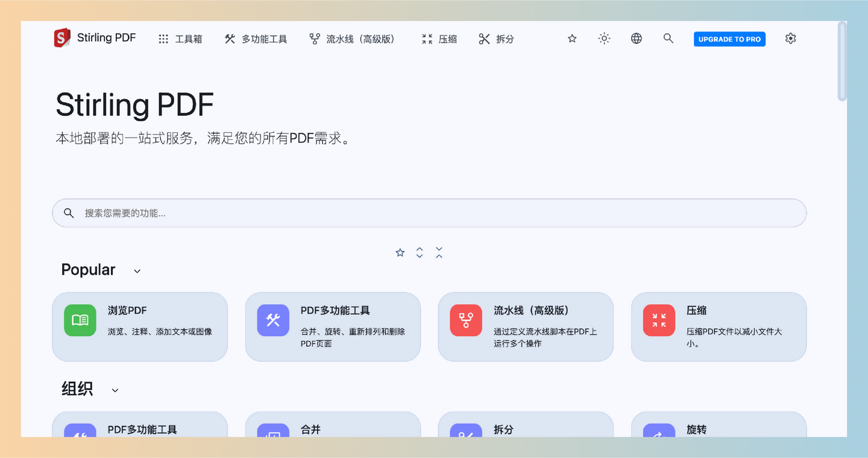Open 流水线(高级版) in the navbar
Screen dimensions: 868x458
pos(352,39)
